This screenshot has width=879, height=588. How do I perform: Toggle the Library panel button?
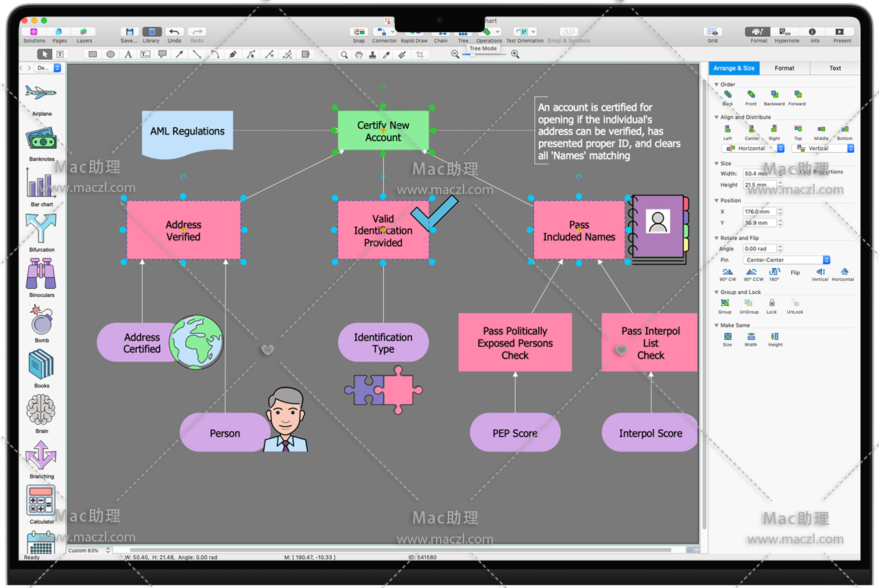(x=151, y=32)
